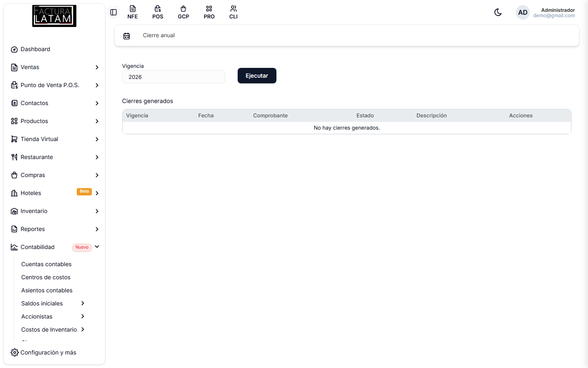Image resolution: width=588 pixels, height=368 pixels.
Task: Click the Estado column header
Action: 365,116
